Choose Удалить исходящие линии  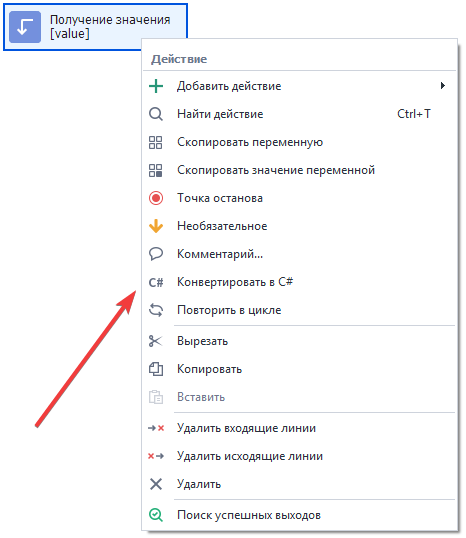299,456
